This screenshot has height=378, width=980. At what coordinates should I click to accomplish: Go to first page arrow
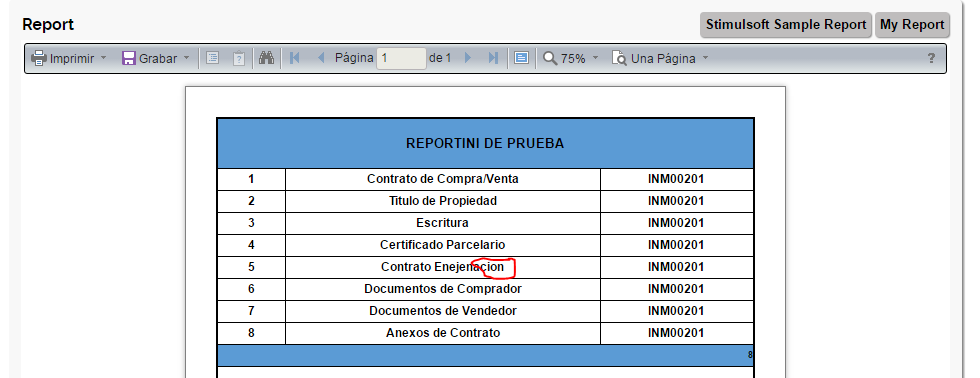(295, 58)
